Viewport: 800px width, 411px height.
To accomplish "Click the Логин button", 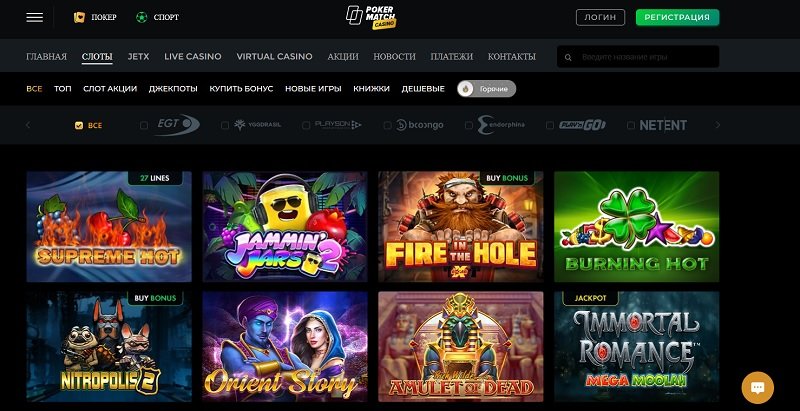I will (600, 17).
